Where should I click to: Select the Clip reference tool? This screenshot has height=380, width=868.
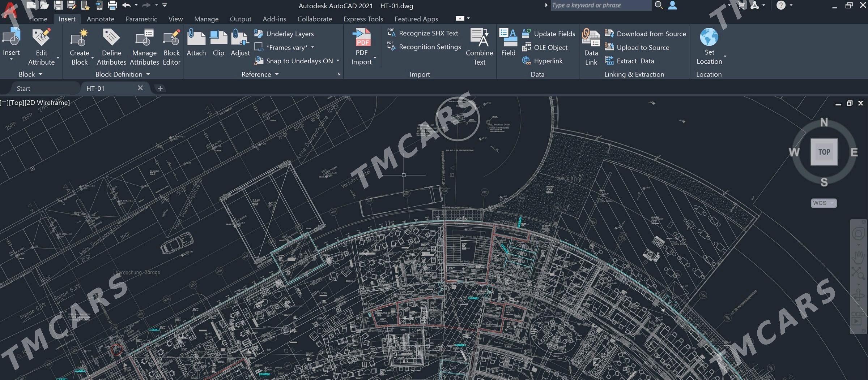(x=218, y=43)
